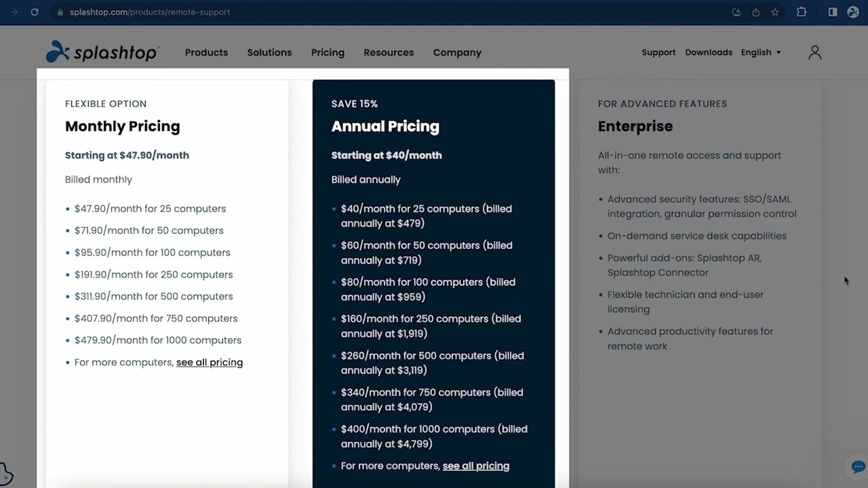Click see all pricing under Monthly Pricing

pos(210,362)
